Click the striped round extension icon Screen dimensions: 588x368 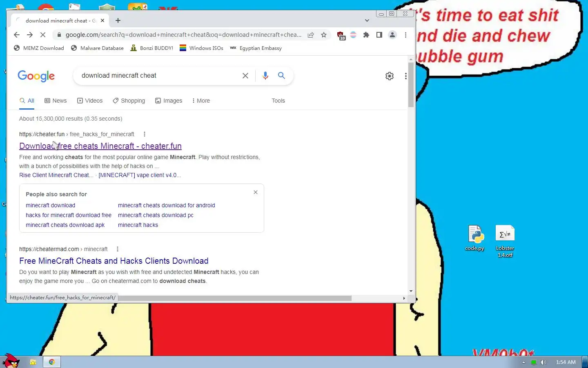point(353,35)
